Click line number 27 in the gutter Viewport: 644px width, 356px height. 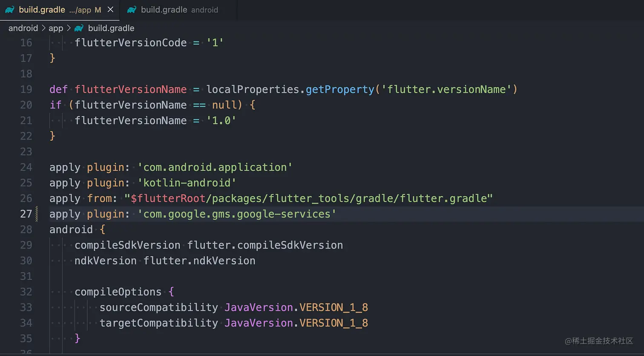click(x=26, y=214)
